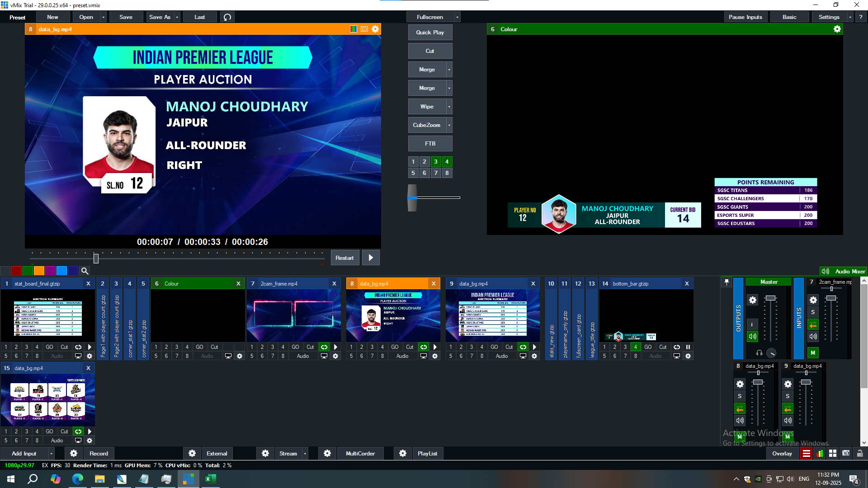Click the Master volume fader
Viewport: 868px width, 488px height.
pyautogui.click(x=770, y=298)
